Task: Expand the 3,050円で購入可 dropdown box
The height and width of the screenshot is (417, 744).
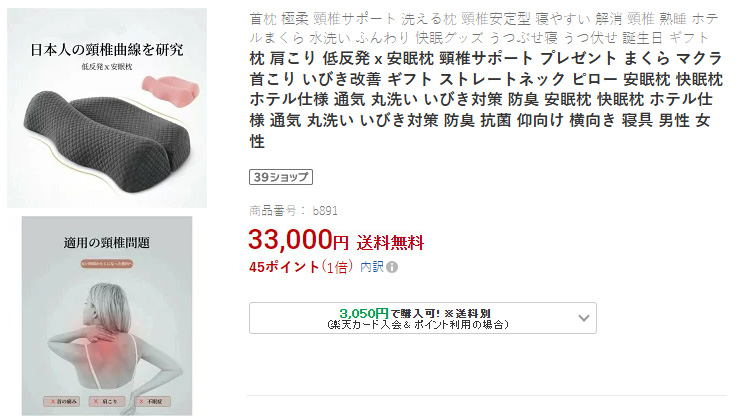Action: click(x=423, y=318)
